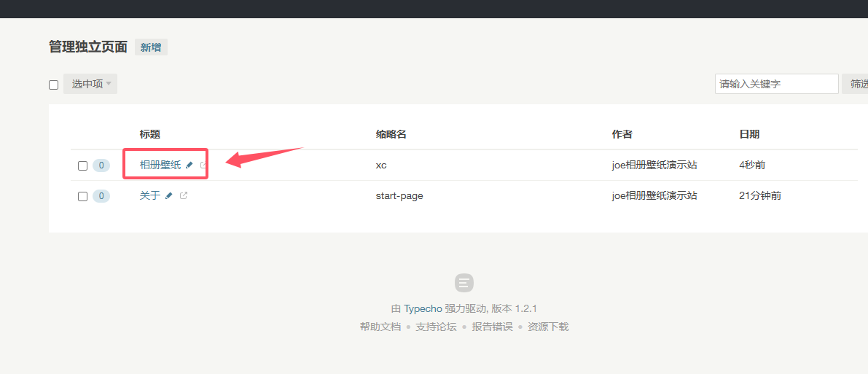The width and height of the screenshot is (868, 374).
Task: Tick the select-all checkbox above the table
Action: pyautogui.click(x=54, y=85)
